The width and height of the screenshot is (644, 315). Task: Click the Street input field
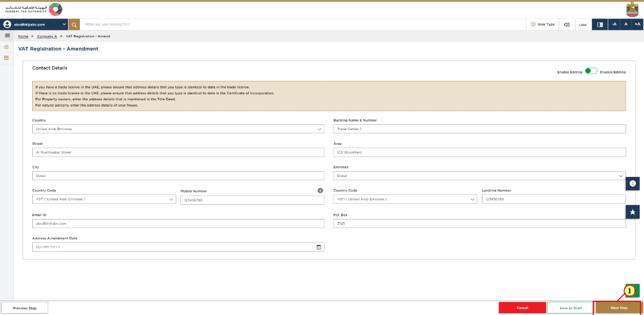tap(178, 152)
